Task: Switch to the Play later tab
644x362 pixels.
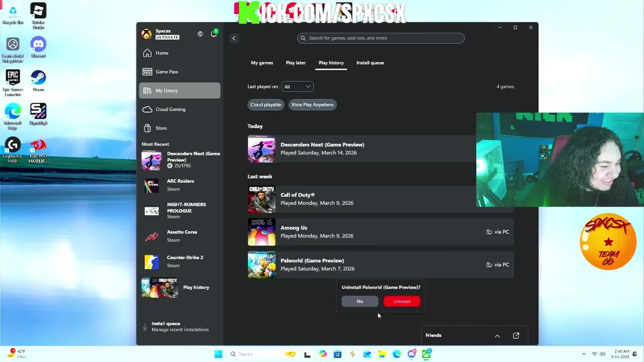Action: pyautogui.click(x=296, y=63)
